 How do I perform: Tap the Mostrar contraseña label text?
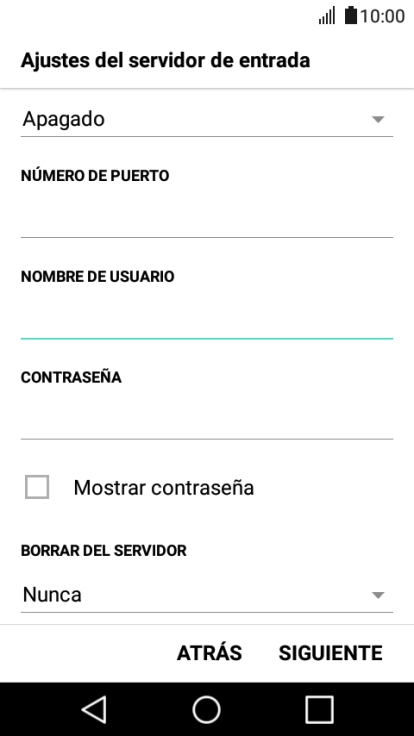click(164, 488)
